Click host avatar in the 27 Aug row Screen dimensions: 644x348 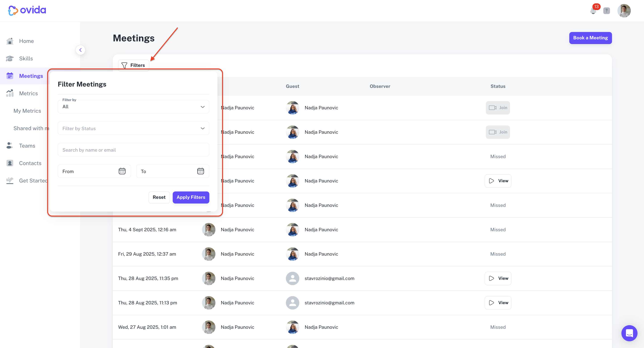pyautogui.click(x=208, y=327)
